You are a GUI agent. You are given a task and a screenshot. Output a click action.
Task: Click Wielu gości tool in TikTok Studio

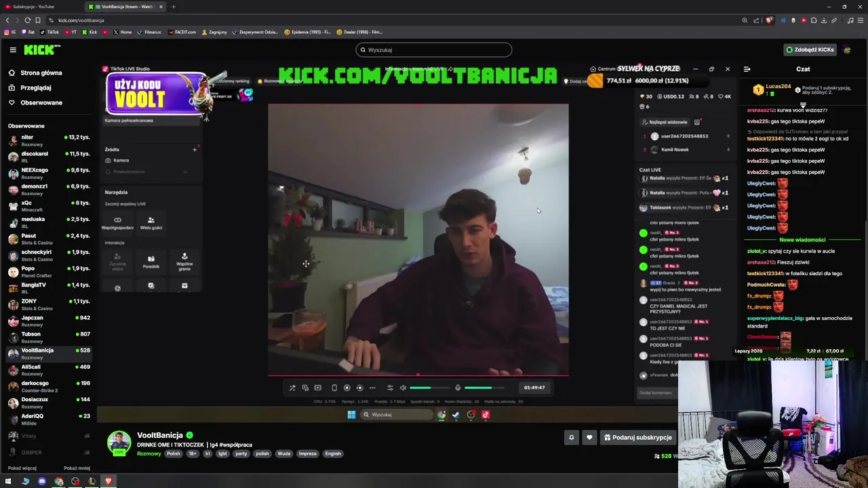pos(151,223)
